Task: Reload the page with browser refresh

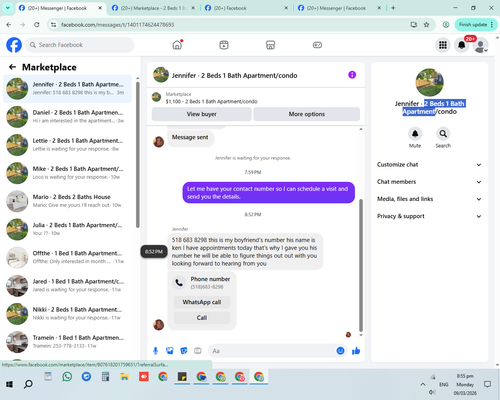Action: [x=37, y=25]
